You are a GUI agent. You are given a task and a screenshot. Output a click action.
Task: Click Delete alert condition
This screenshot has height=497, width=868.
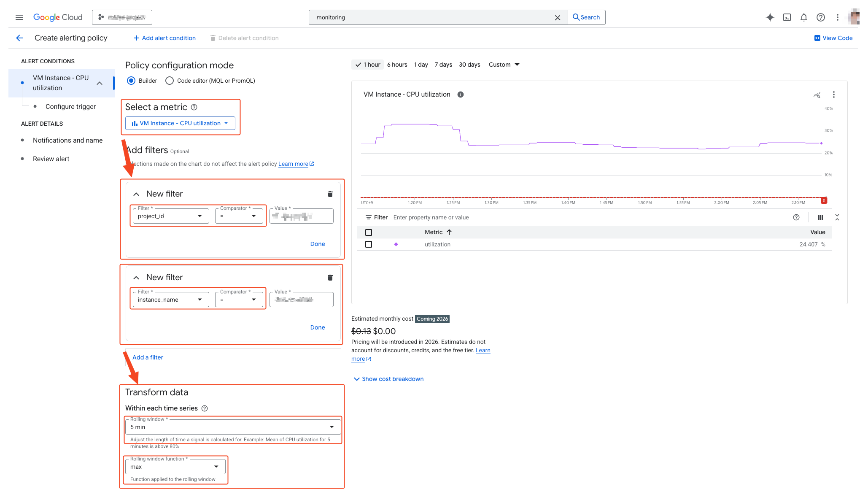click(x=244, y=38)
